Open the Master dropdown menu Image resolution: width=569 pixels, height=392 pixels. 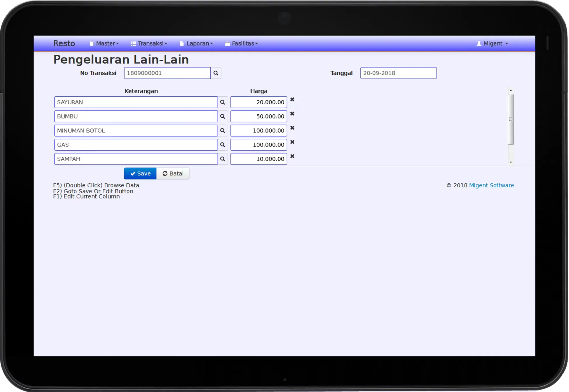point(104,43)
